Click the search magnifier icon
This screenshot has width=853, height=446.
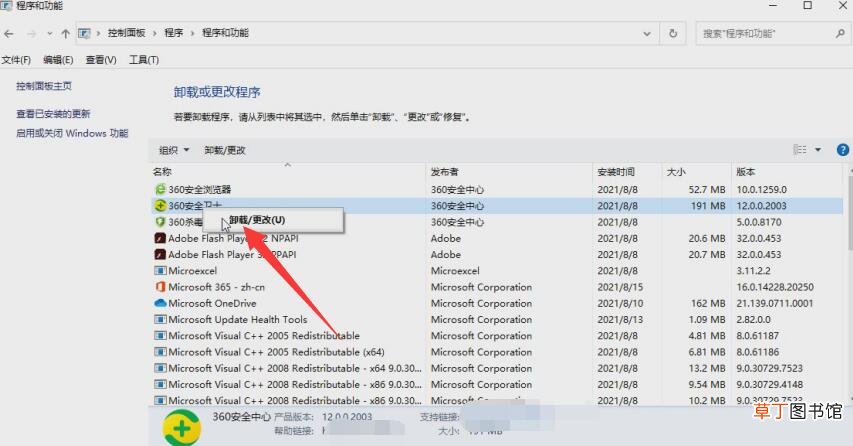840,34
